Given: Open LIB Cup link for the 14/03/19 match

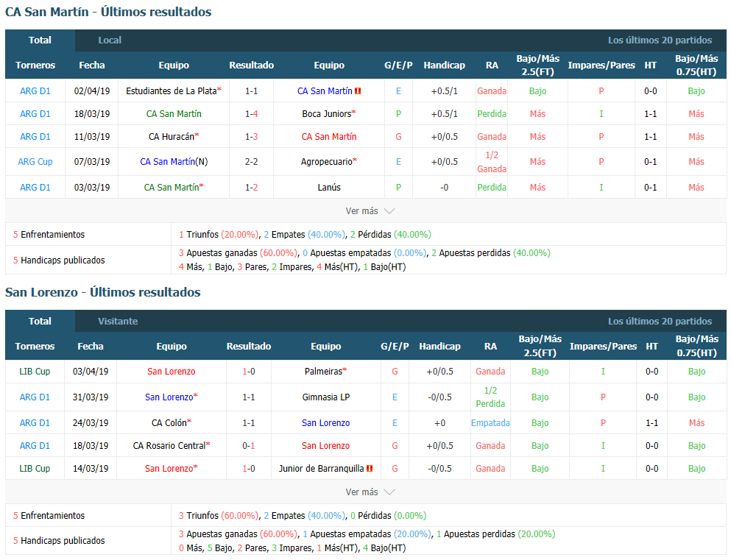Looking at the screenshot, I should pyautogui.click(x=35, y=469).
